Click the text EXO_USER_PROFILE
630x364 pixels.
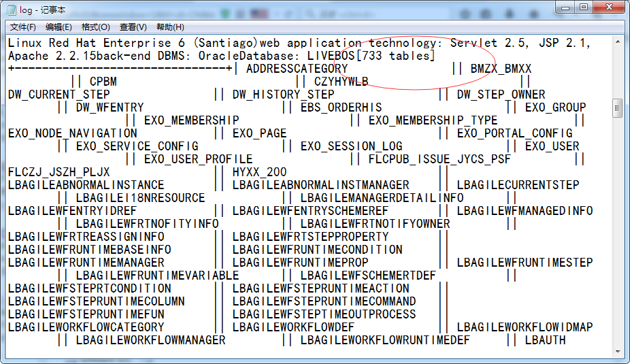click(x=198, y=159)
